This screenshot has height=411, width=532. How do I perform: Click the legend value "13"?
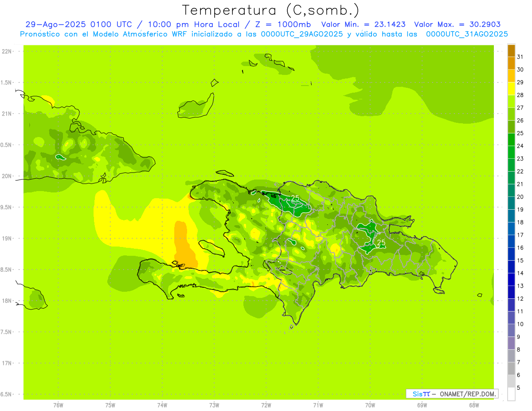pos(520,286)
